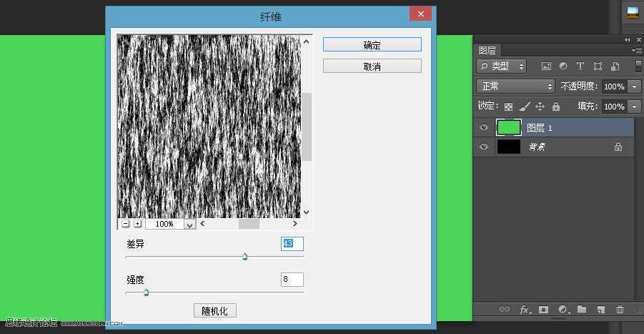Open the preview zoom percentage dropdown

tap(189, 225)
